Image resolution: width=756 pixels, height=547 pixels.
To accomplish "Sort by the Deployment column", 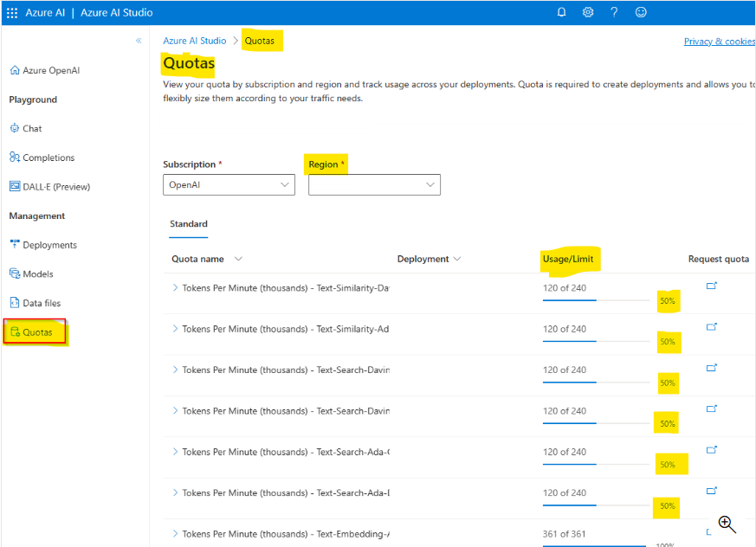I will click(x=429, y=259).
